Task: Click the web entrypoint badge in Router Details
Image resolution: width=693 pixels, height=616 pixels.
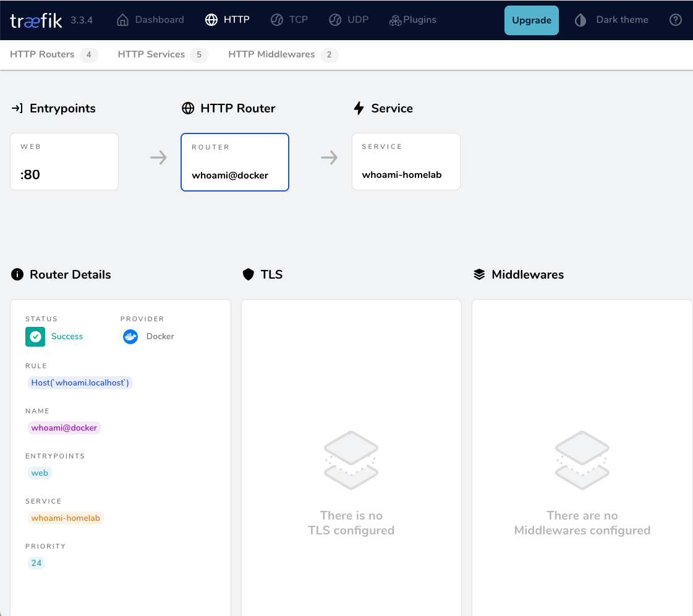Action: [x=40, y=473]
